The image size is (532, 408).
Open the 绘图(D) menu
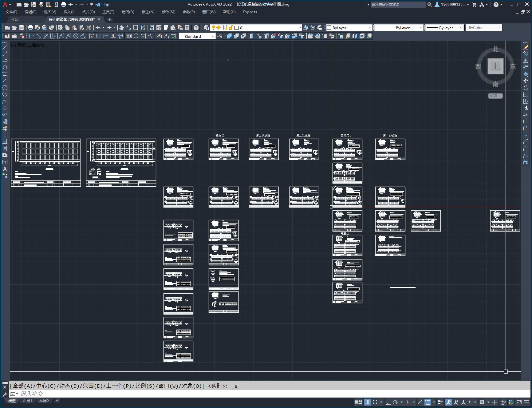coord(128,12)
